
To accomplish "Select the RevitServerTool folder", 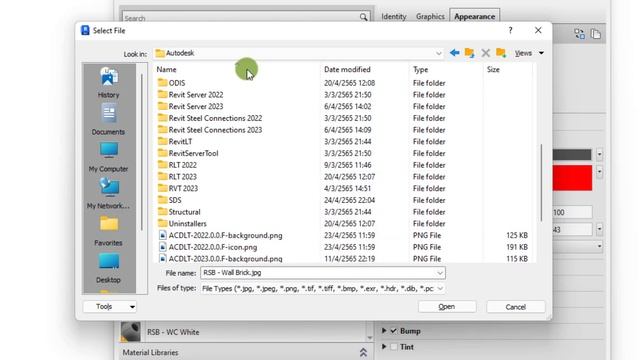I will (188, 153).
